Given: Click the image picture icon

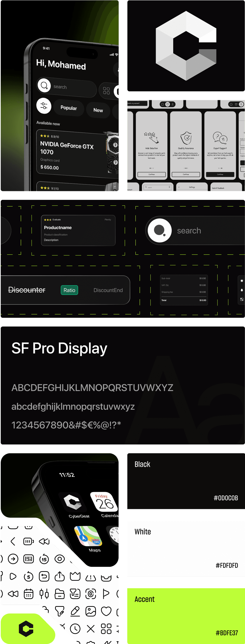Looking at the screenshot, I should pyautogui.click(x=91, y=611).
